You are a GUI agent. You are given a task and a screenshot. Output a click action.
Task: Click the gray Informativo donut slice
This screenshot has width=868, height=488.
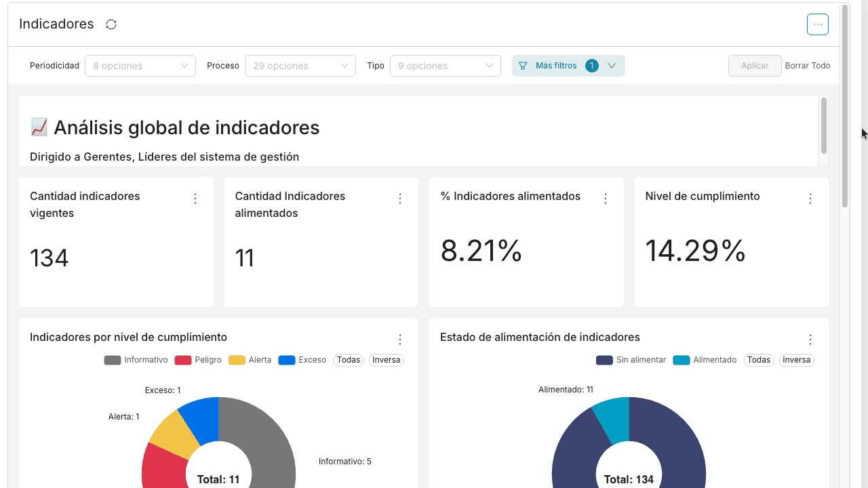268,441
